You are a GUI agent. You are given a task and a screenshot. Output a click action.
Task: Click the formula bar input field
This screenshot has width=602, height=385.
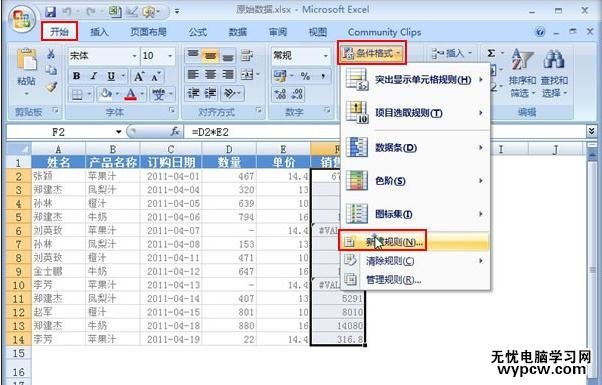point(384,132)
